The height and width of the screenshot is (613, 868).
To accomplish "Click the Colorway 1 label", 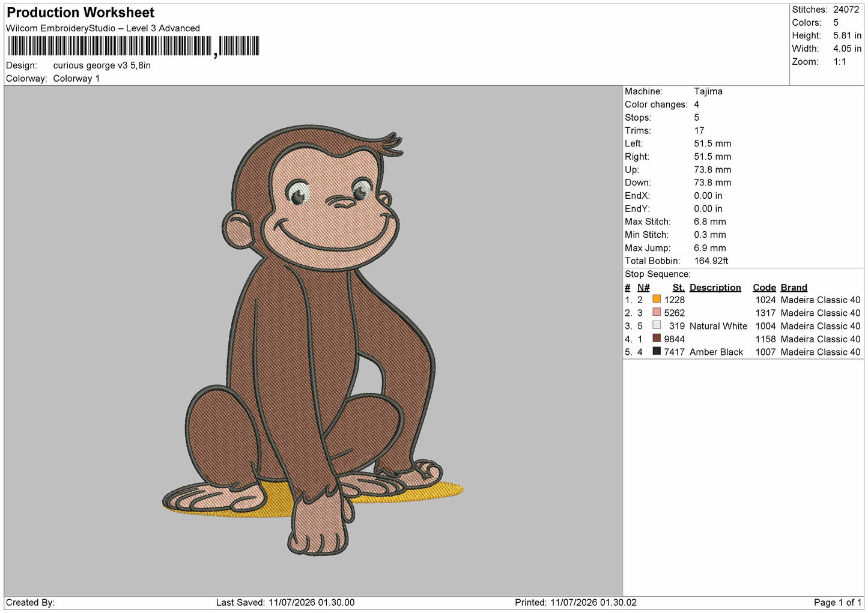I will tap(76, 79).
